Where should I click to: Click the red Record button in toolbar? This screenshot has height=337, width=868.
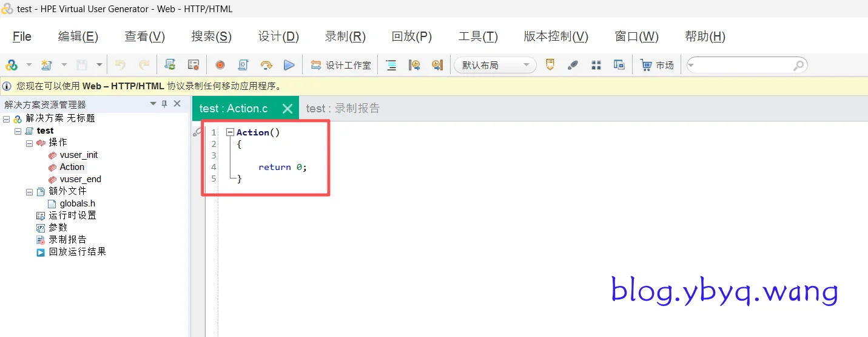[x=220, y=65]
